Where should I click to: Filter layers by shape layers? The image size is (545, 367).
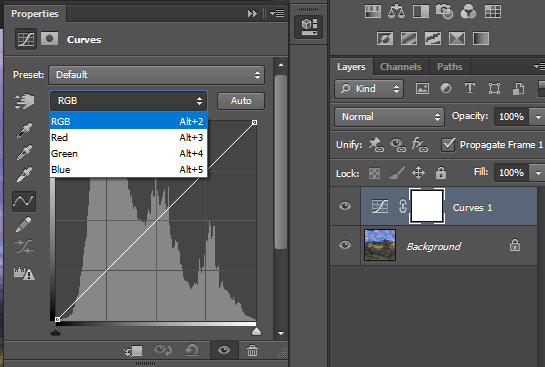tap(494, 89)
